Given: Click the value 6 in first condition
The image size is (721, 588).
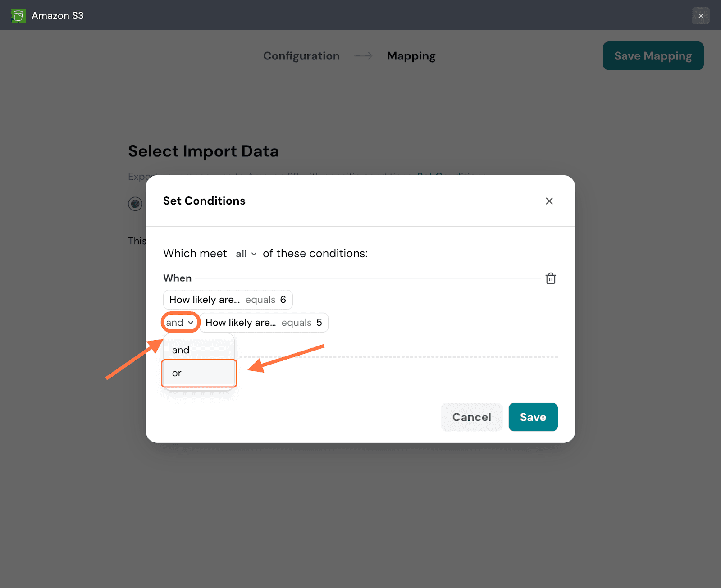Looking at the screenshot, I should (x=283, y=300).
